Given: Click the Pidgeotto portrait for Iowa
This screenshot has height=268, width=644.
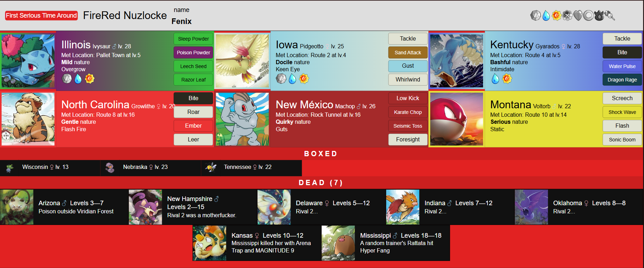Looking at the screenshot, I should (x=243, y=61).
